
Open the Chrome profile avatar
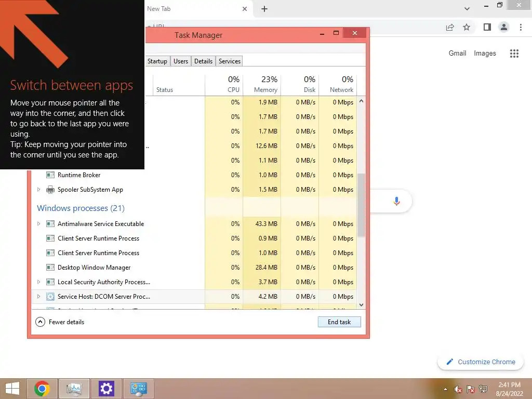504,27
